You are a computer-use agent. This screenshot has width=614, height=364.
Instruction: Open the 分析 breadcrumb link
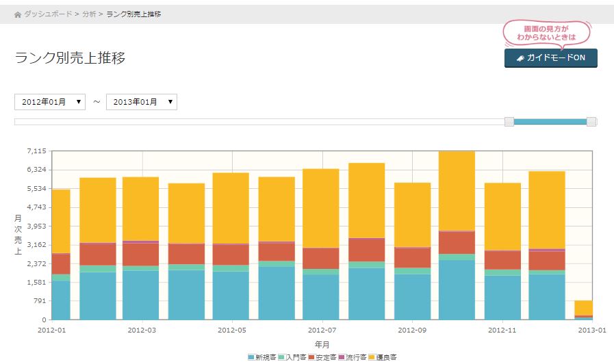(x=89, y=14)
